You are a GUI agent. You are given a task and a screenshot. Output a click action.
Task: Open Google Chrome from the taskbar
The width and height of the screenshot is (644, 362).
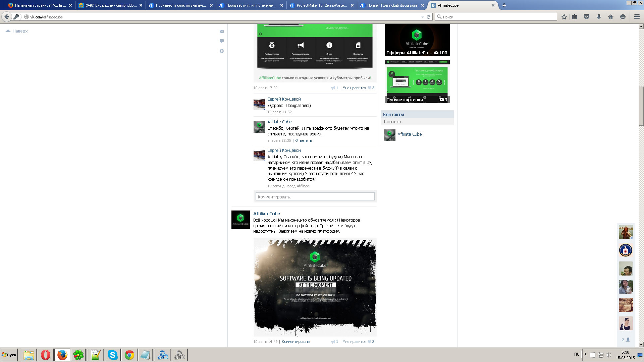(x=129, y=355)
